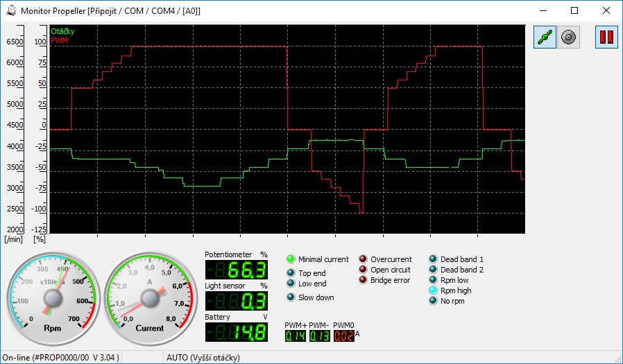623x364 pixels.
Task: Click the Dead band 1 indicator
Action: 433,259
